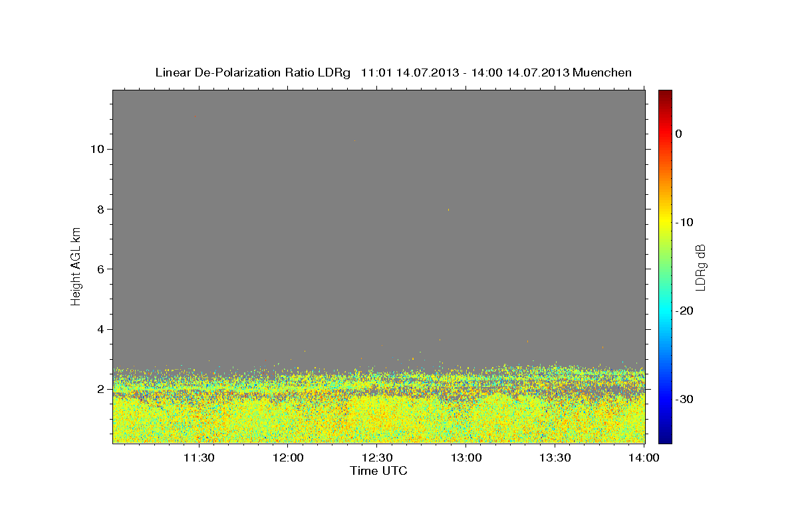Click the 13:30 time tick label

[x=555, y=458]
